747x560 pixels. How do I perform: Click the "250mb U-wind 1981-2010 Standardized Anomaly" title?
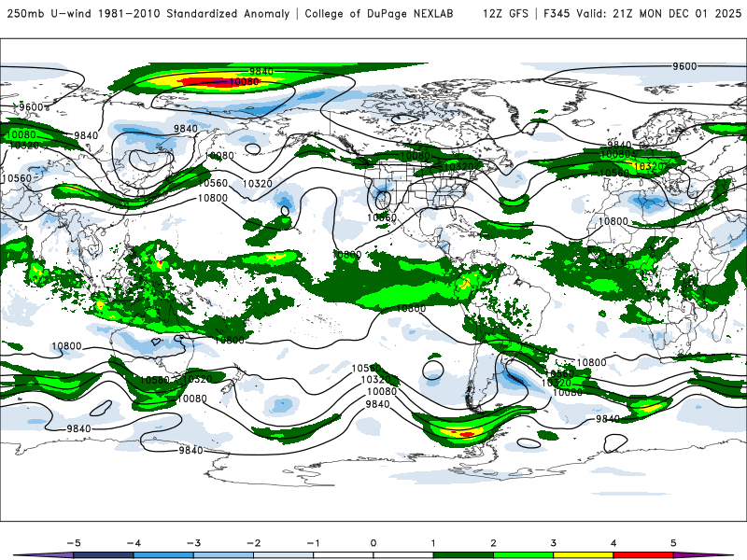148,14
